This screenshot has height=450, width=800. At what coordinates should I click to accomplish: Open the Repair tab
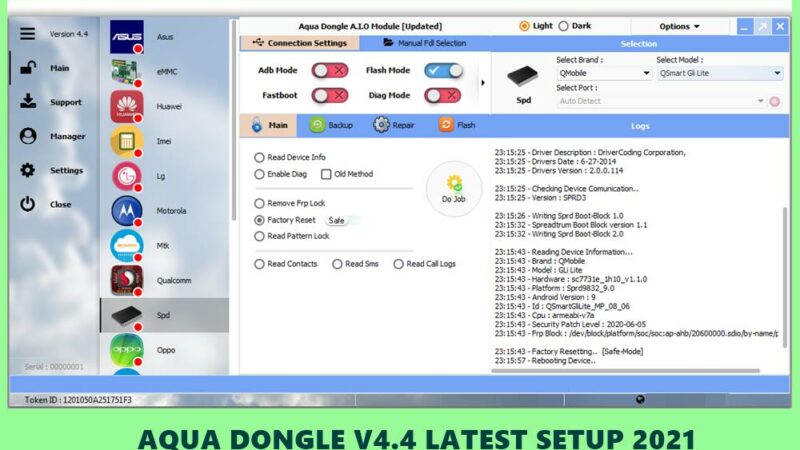393,126
